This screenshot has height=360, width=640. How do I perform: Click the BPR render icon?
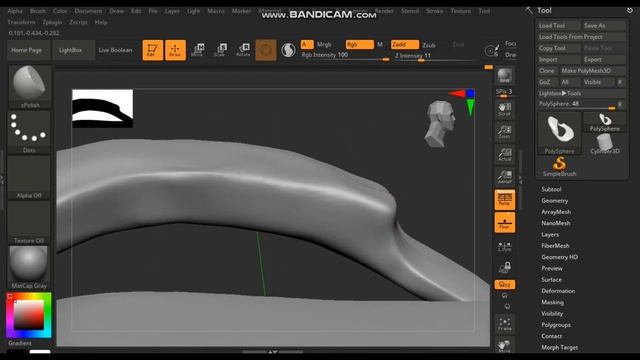504,76
